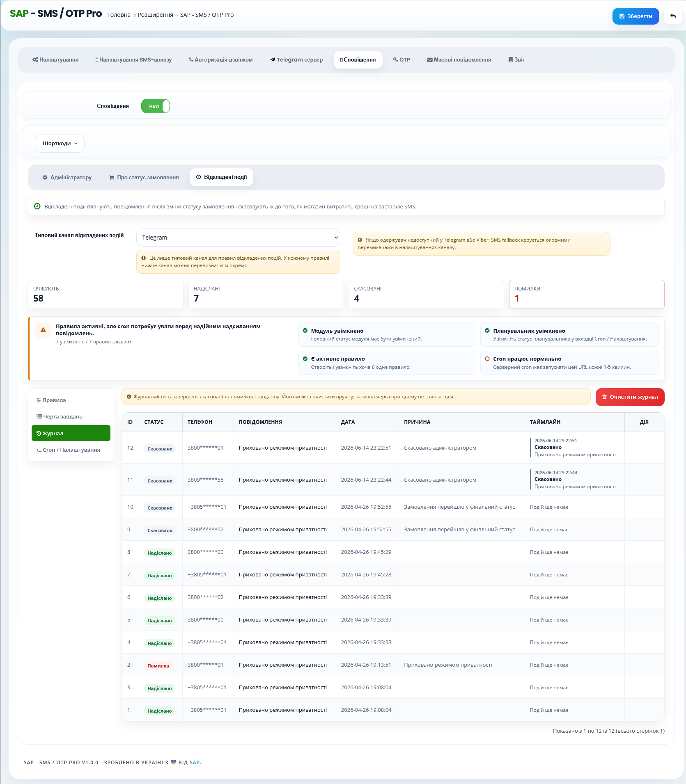
Task: Click Скасовано адміністратором in row 11
Action: [x=440, y=480]
